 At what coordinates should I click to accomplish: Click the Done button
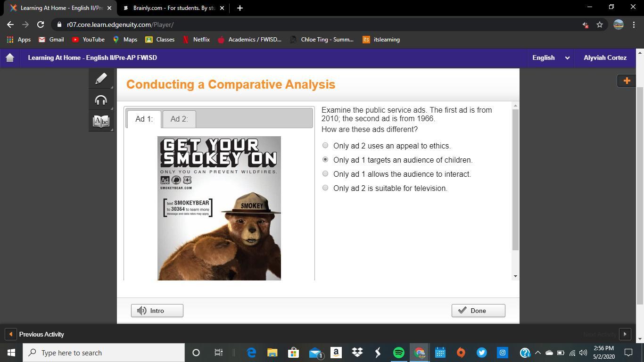coord(478,311)
